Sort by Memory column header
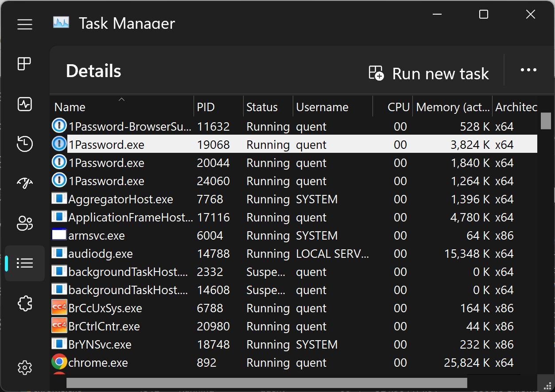 coord(453,107)
